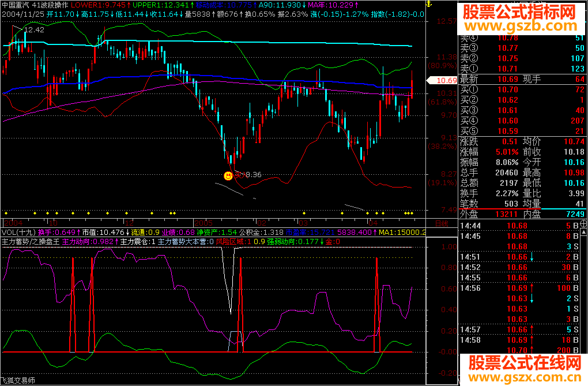The width and height of the screenshot is (588, 386).
Task: Select the 主力蓄势/之操盘王 indicator title
Action: pos(31,242)
